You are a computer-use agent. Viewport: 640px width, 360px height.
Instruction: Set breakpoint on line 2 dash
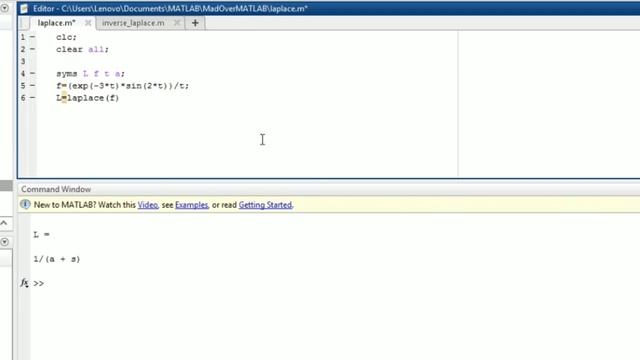click(32, 49)
